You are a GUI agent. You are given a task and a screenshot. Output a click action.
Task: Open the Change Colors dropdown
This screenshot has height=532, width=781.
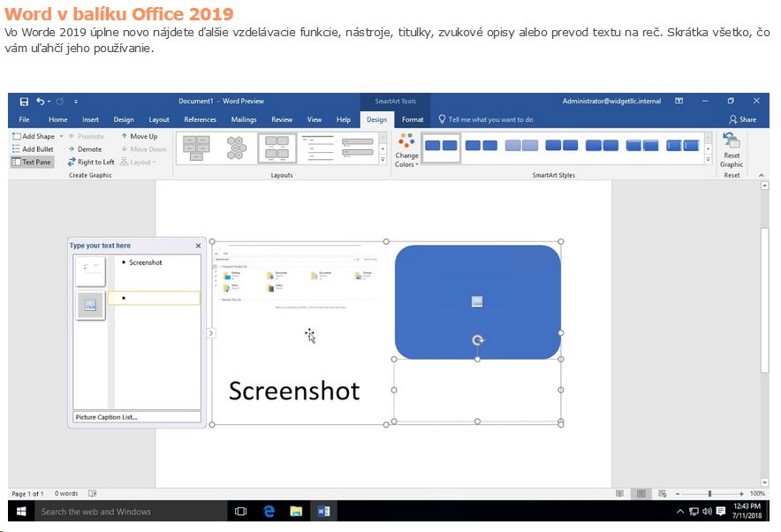click(406, 148)
